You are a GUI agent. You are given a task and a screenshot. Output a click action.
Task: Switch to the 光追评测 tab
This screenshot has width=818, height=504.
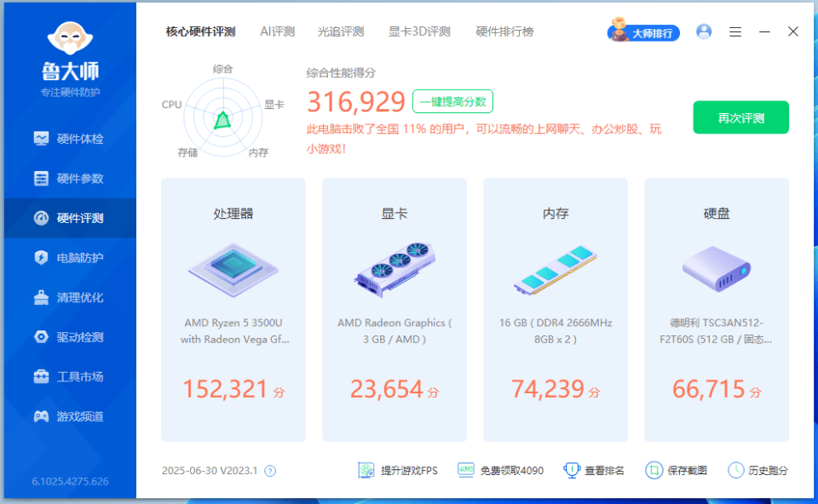coord(341,31)
